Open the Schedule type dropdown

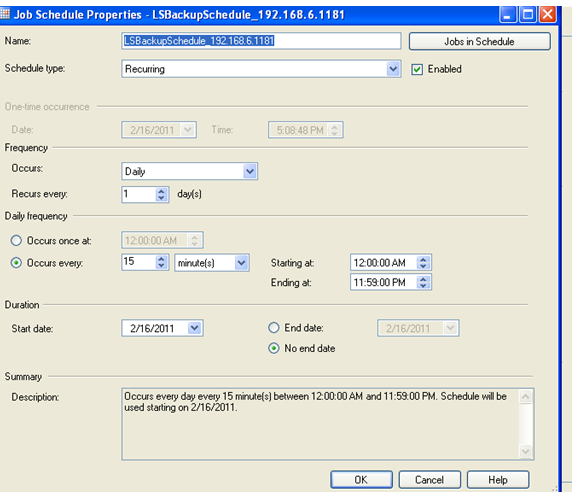393,69
